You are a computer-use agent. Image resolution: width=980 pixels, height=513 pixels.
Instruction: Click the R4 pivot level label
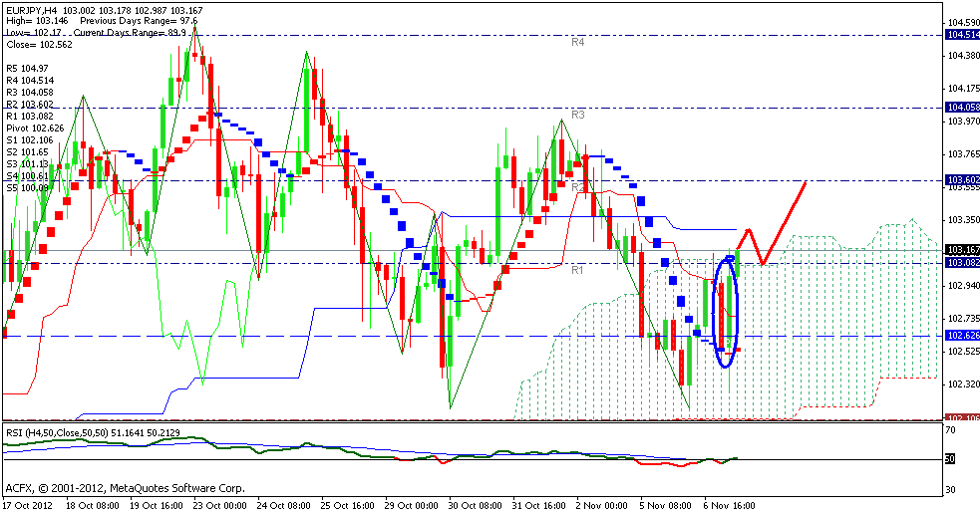(577, 43)
